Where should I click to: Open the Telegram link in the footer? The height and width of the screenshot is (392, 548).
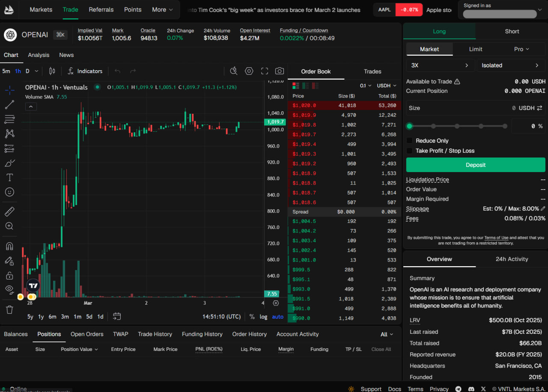pos(459,389)
